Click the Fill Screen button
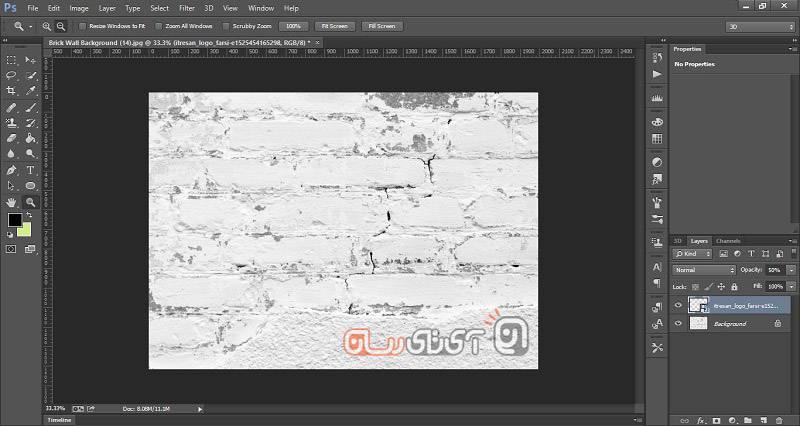 381,26
